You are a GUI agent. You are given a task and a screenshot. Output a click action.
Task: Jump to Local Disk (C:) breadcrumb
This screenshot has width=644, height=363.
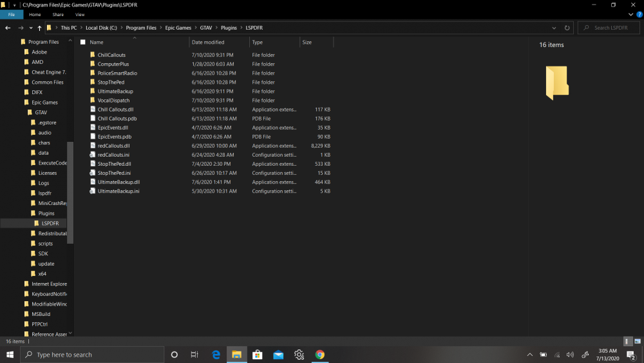(101, 28)
